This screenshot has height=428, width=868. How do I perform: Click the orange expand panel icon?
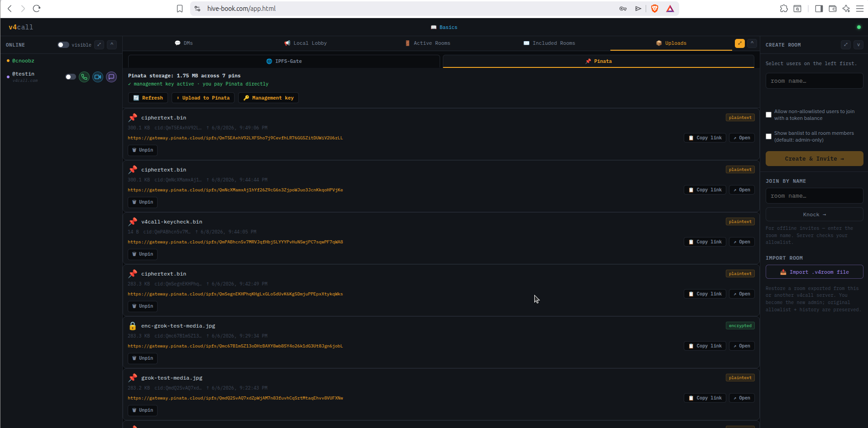740,43
